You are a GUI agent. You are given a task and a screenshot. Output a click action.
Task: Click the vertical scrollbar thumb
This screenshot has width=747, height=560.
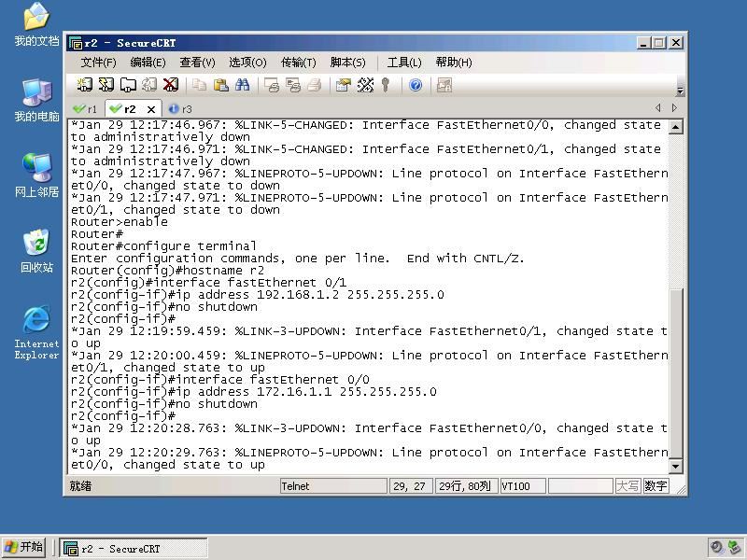tap(675, 373)
